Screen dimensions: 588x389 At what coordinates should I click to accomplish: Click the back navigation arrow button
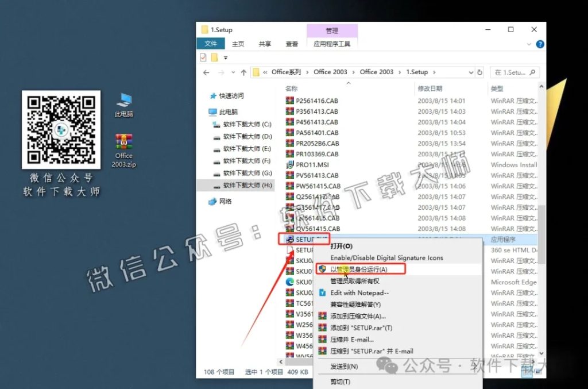coord(206,72)
